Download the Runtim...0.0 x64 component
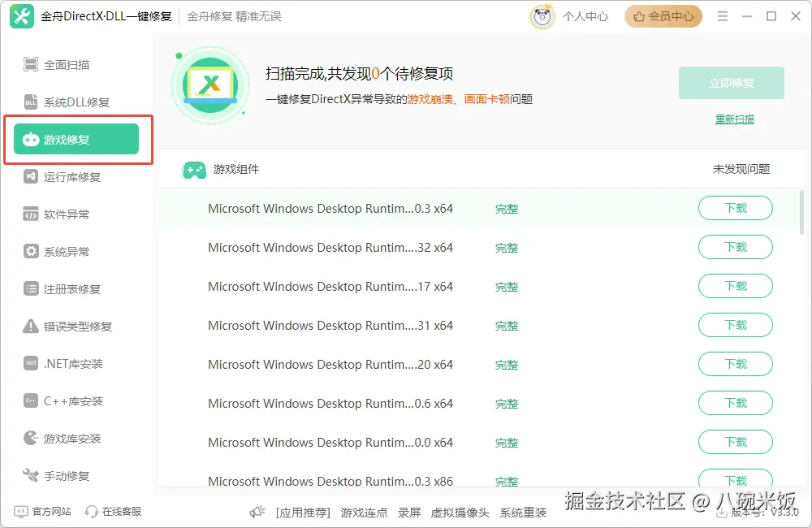 click(736, 442)
